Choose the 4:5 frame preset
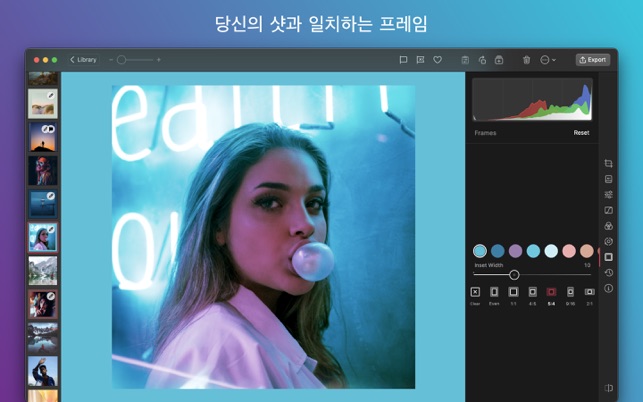The image size is (643, 402). tap(532, 296)
